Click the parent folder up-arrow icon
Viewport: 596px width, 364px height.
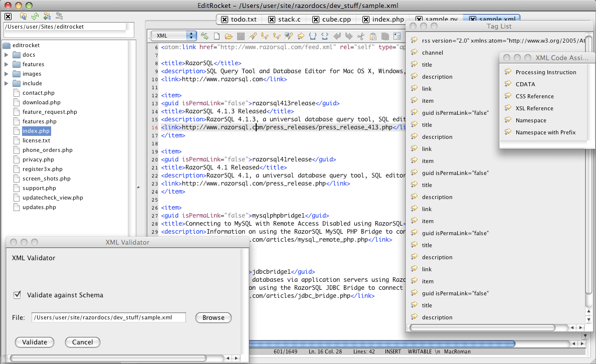pos(23,17)
